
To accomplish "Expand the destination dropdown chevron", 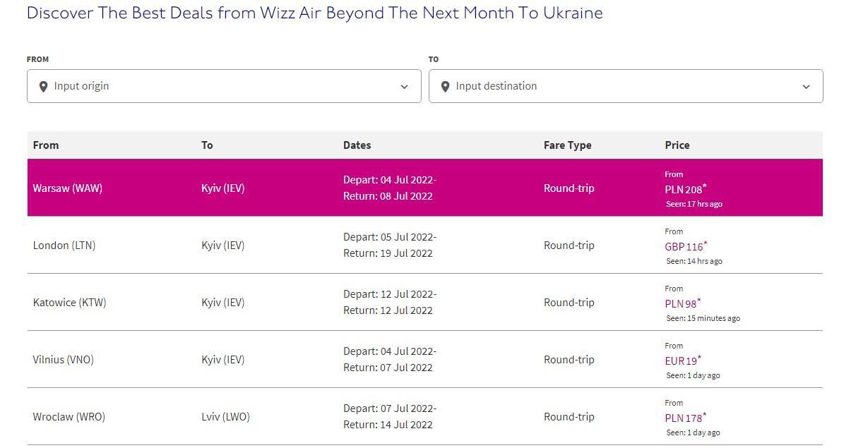I will point(806,87).
